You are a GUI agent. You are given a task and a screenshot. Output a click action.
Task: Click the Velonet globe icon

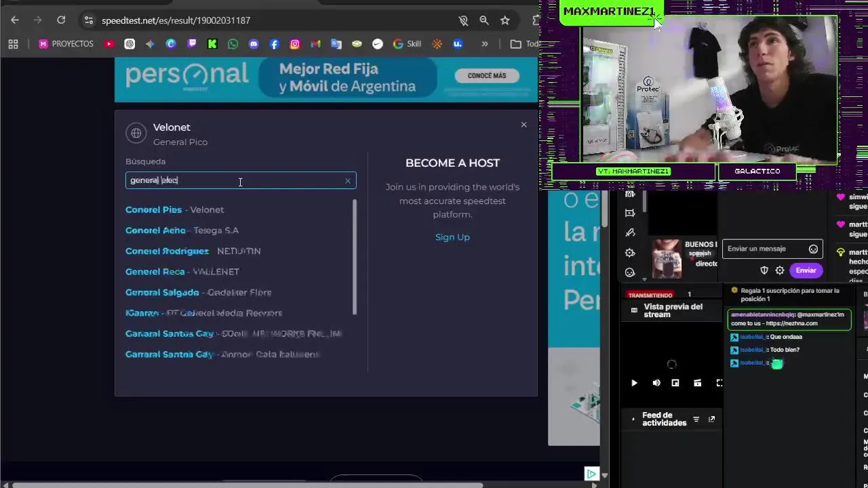[136, 134]
